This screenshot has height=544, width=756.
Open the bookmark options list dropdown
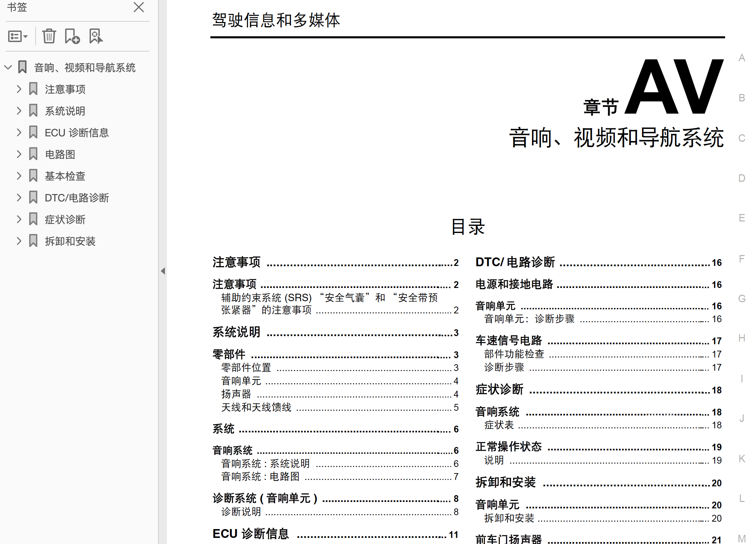[18, 36]
